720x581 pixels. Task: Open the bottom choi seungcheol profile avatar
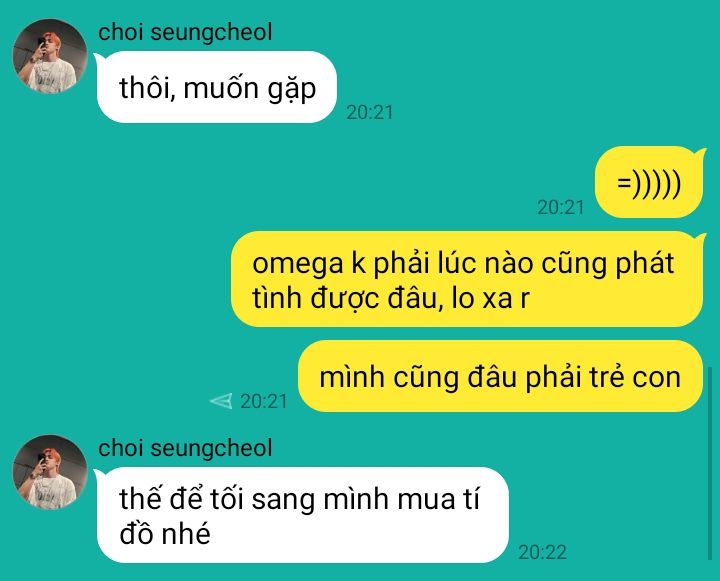(x=50, y=472)
